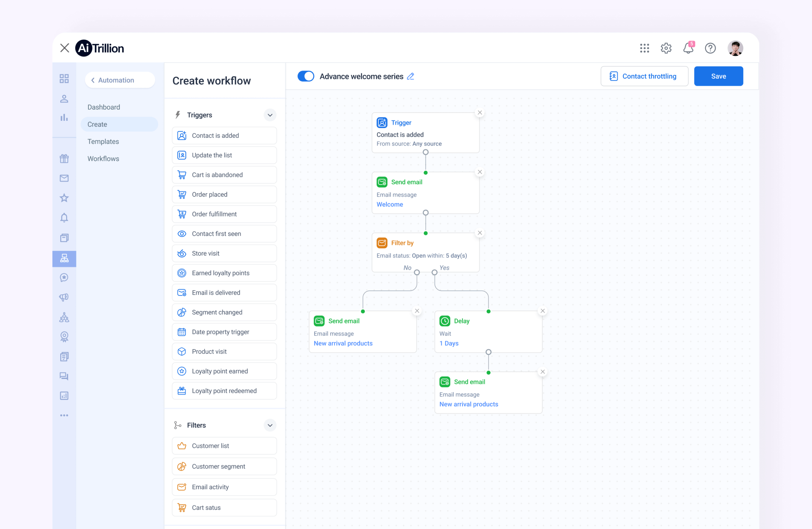
Task: Remove the Filter by node
Action: 480,233
